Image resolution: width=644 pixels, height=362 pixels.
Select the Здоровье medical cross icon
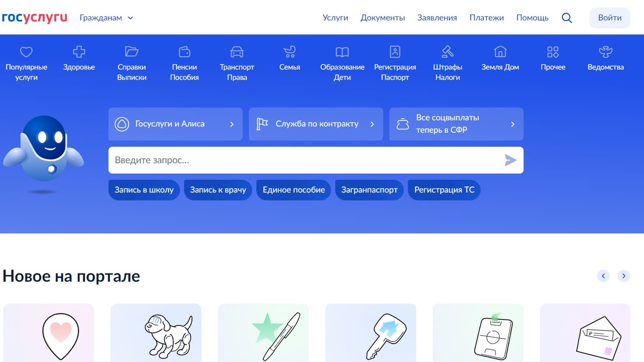(x=79, y=52)
